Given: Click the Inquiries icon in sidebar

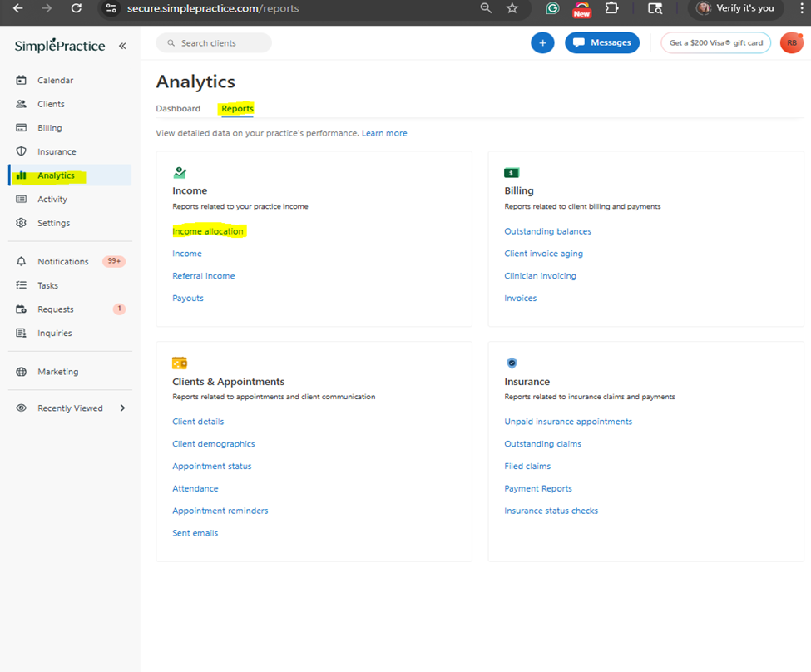Looking at the screenshot, I should point(21,334).
